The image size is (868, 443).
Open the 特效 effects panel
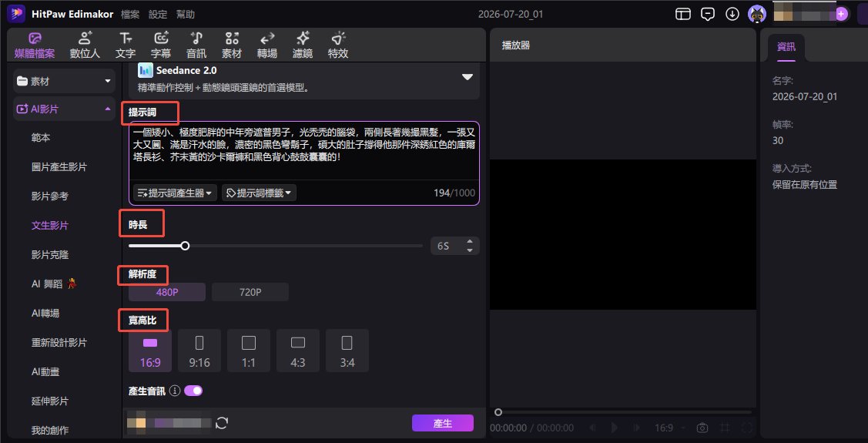pos(338,45)
